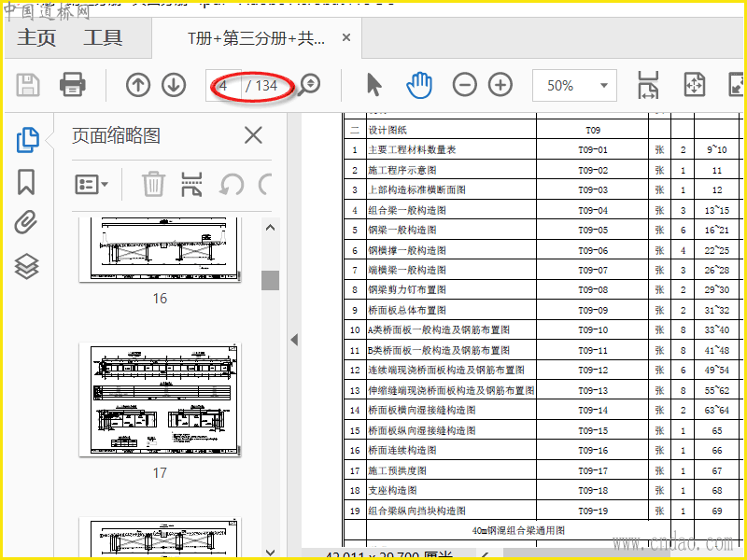
Task: Click drawing number T09-05 cell
Action: tap(593, 230)
